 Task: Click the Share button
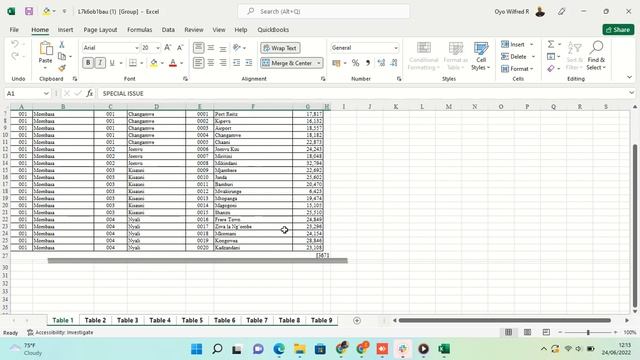[618, 30]
